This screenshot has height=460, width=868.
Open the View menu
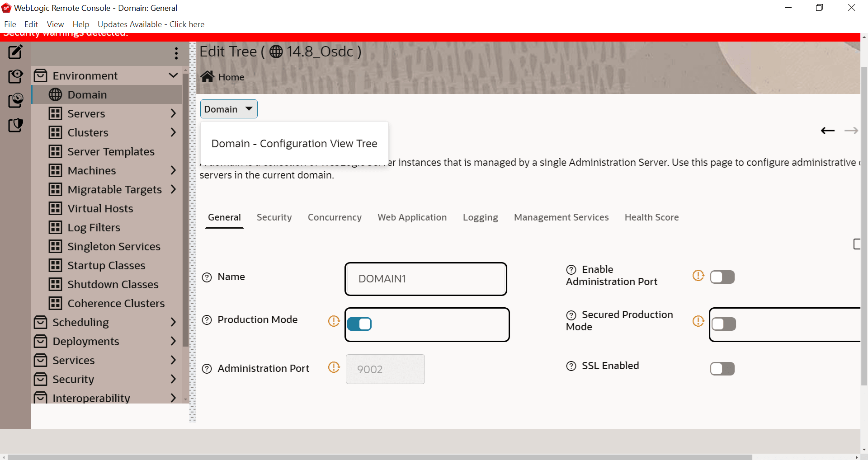(55, 24)
